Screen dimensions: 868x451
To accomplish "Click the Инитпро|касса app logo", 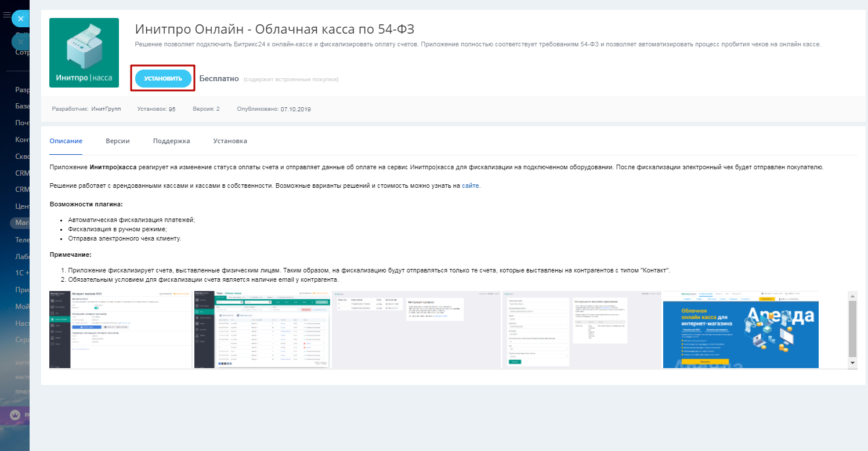I will tap(84, 53).
